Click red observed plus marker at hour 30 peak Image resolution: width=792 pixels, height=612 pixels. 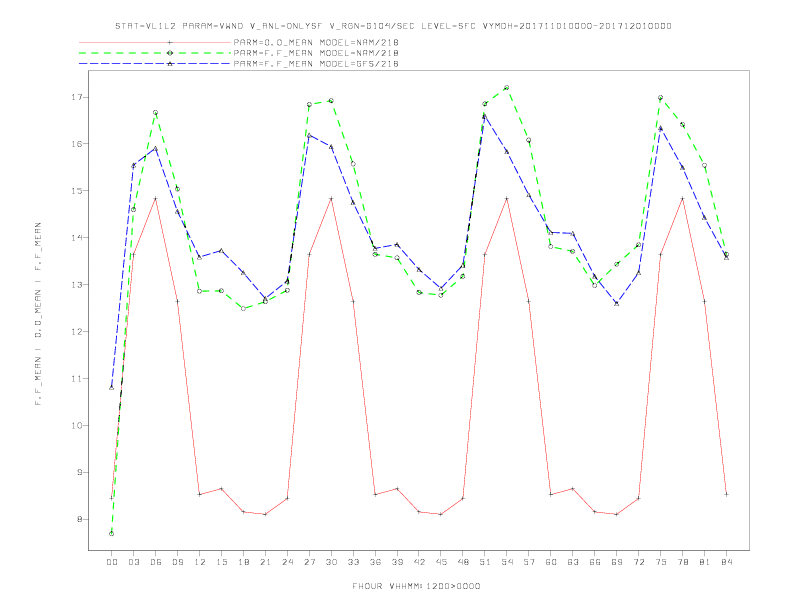coord(331,199)
